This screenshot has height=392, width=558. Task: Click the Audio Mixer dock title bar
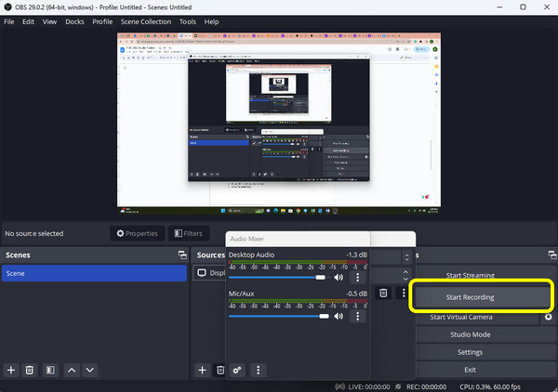(x=298, y=239)
